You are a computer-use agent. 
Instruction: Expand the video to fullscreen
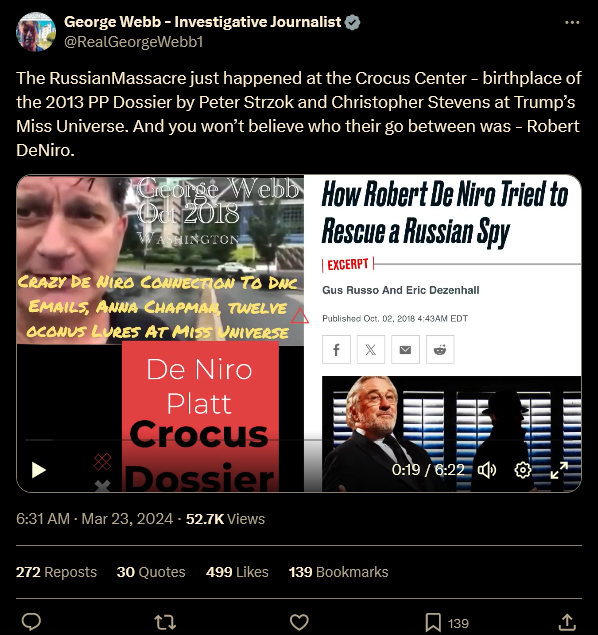pos(559,470)
